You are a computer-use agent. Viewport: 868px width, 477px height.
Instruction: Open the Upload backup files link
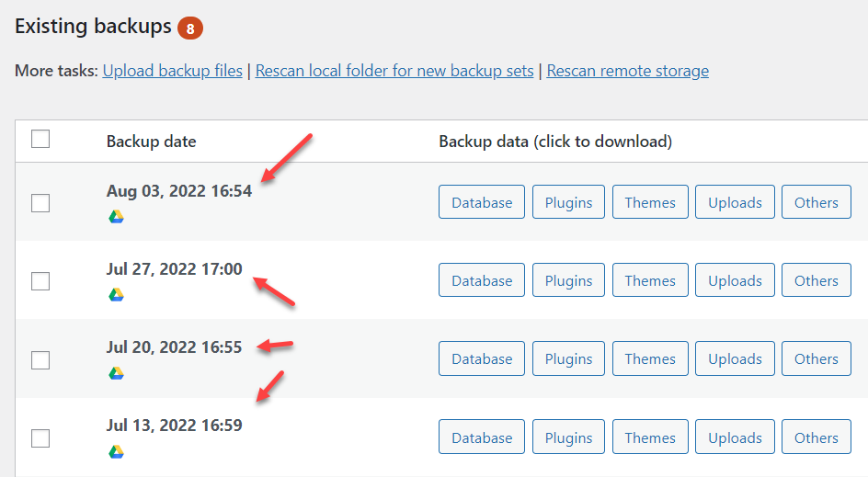pos(173,71)
